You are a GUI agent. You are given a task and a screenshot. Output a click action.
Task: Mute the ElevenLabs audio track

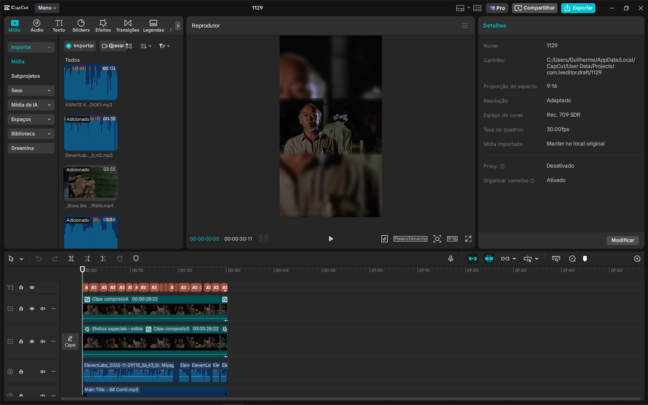coord(43,371)
